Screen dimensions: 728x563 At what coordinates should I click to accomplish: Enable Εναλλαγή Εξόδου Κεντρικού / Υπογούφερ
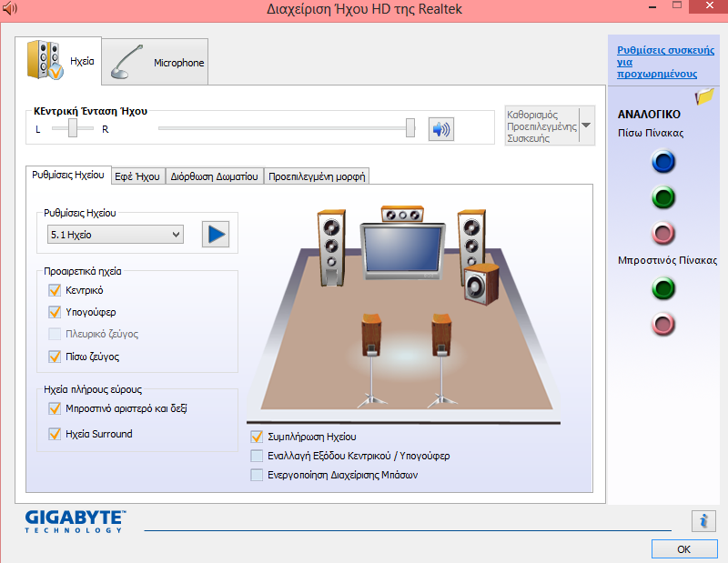(257, 456)
